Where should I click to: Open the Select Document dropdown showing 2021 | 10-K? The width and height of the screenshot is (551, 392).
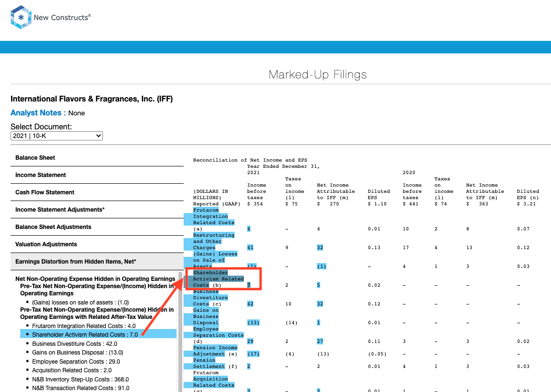pos(57,136)
